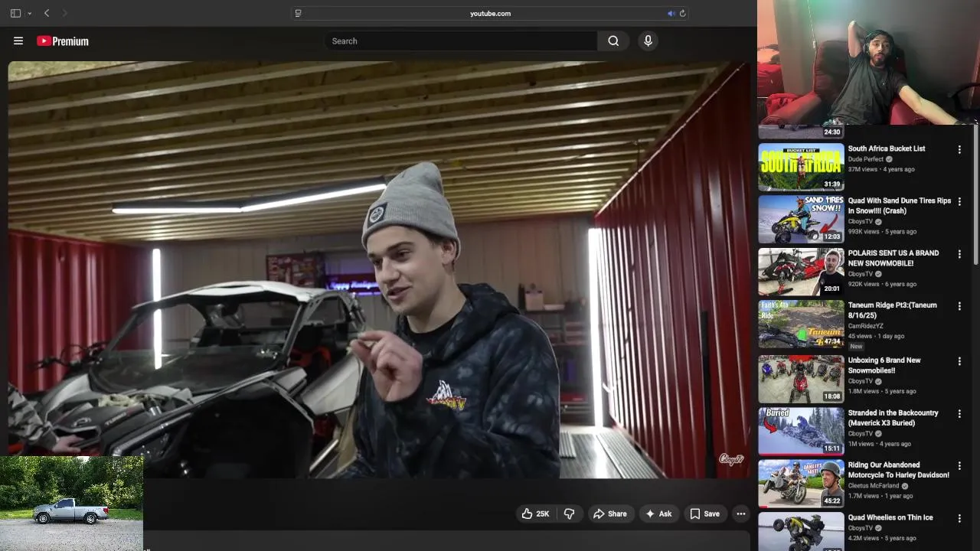Screen dimensions: 980x551
Task: Play Riding Our Abandoned Motorcycle thumbnail
Action: 801,483
